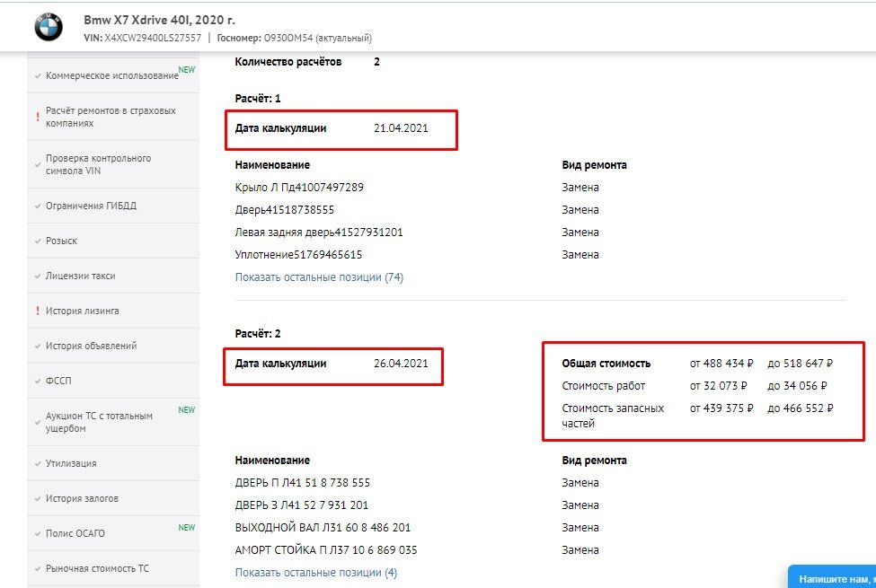Click checkmark icon beside Розыск
876x588 pixels.
(38, 241)
